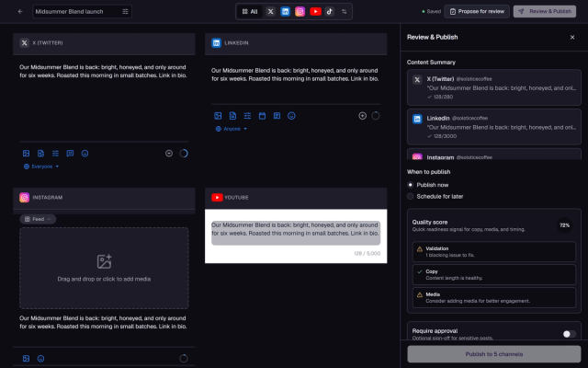588x368 pixels.
Task: Toggle Require approval switch
Action: (569, 334)
